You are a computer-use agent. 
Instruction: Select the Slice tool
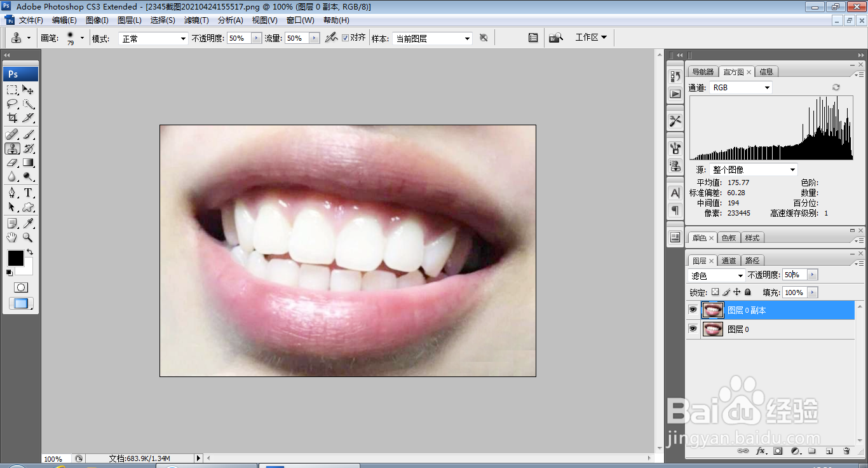28,118
